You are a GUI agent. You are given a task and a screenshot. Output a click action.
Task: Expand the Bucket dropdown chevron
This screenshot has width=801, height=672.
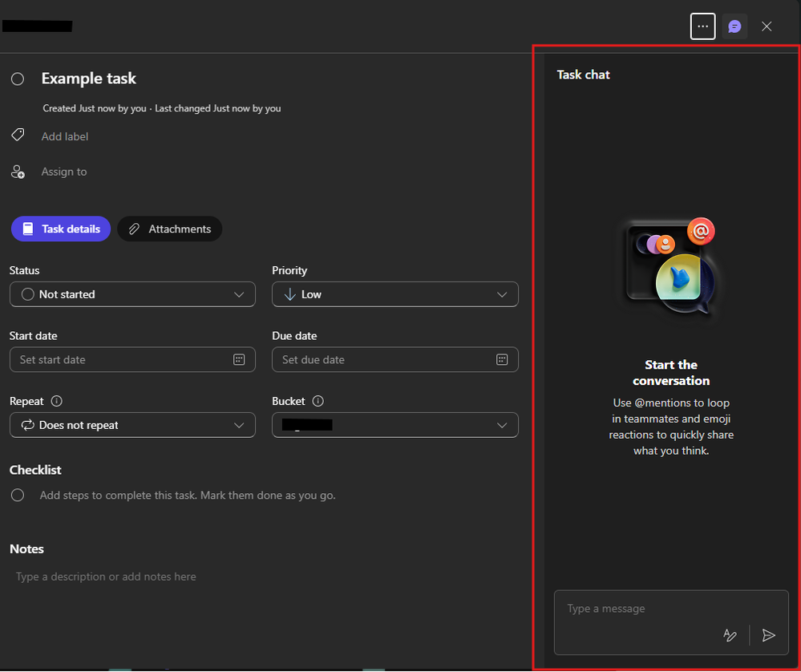502,426
